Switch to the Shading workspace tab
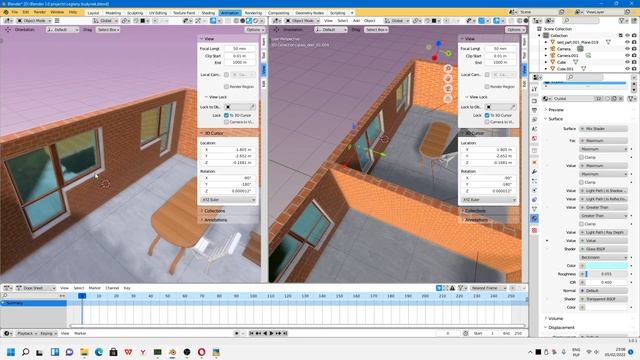This screenshot has width=640, height=360. pos(208,13)
